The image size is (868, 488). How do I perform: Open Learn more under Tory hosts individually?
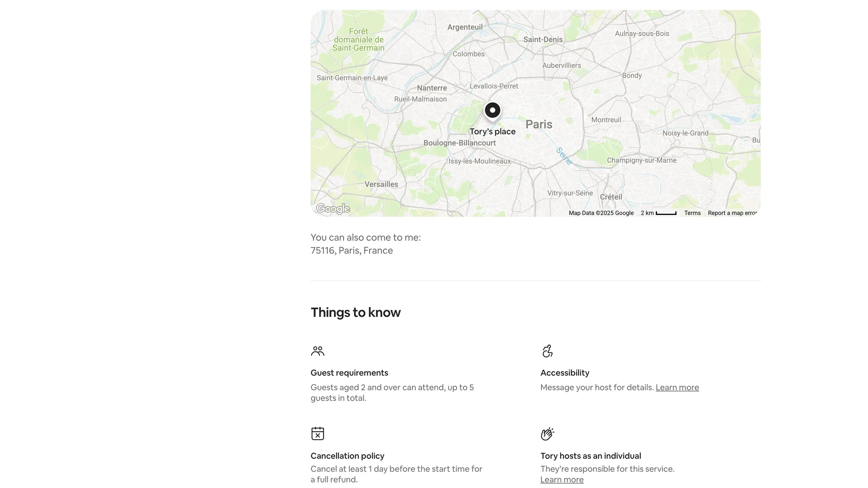click(562, 480)
